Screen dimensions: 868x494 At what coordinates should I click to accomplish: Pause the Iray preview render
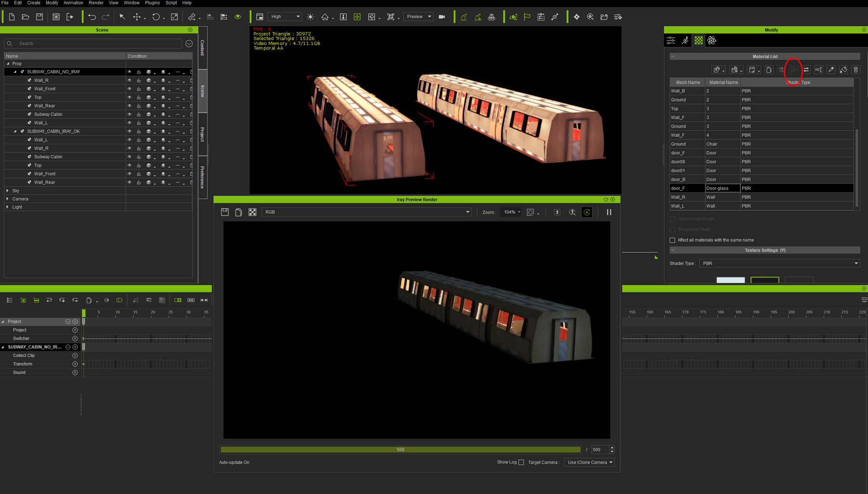tap(609, 212)
